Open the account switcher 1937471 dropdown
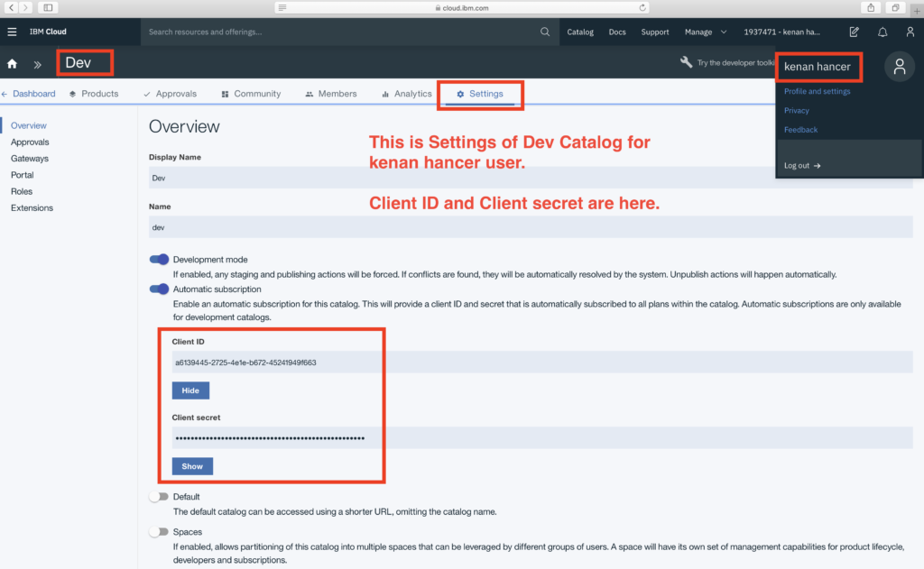 [781, 32]
